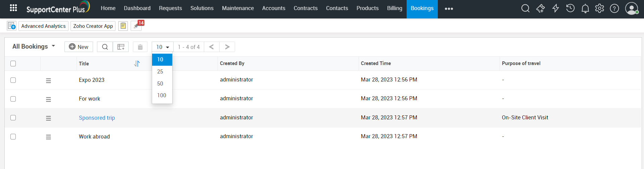Screen dimensions: 644x169
Task: Open the quick actions lightning icon
Action: coord(555,8)
